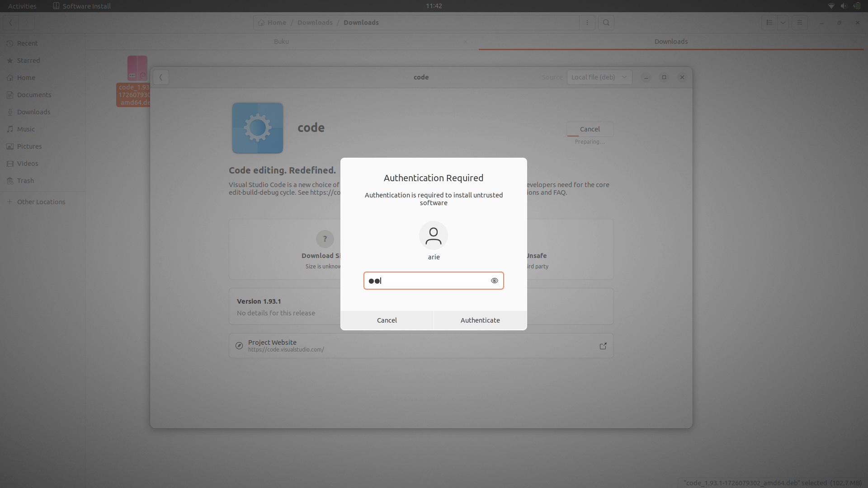
Task: Open the Software Install app menu
Action: pos(82,6)
